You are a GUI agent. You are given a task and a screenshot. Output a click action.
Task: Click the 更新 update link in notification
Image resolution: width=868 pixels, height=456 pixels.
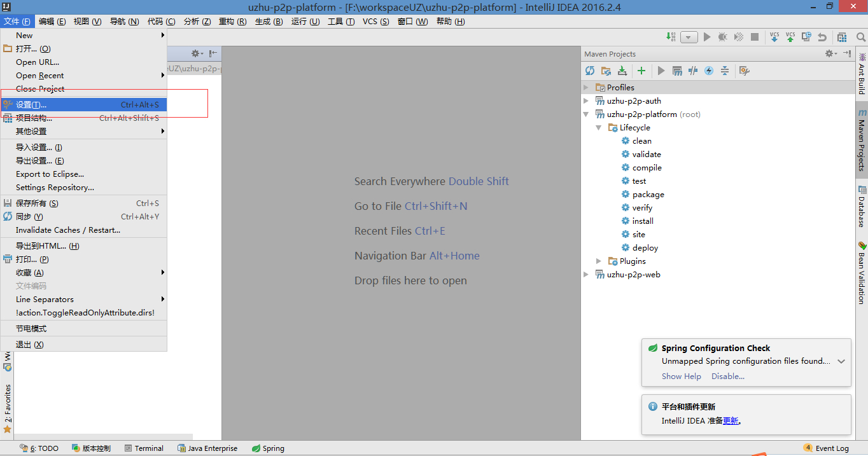point(731,420)
